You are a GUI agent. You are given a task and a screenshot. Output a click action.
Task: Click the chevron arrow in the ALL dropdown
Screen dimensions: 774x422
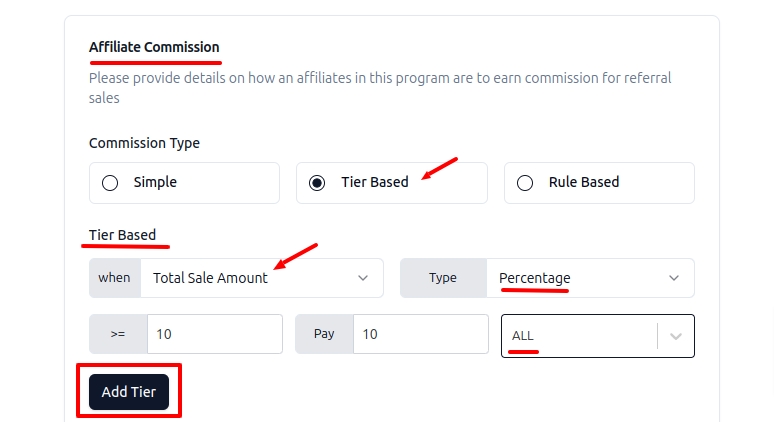pyautogui.click(x=676, y=336)
